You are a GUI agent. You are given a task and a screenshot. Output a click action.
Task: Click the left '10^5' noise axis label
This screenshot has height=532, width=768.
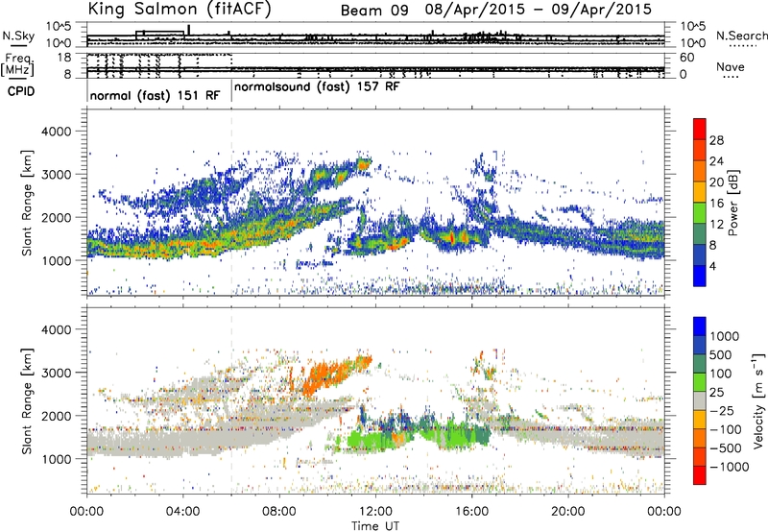click(x=59, y=26)
